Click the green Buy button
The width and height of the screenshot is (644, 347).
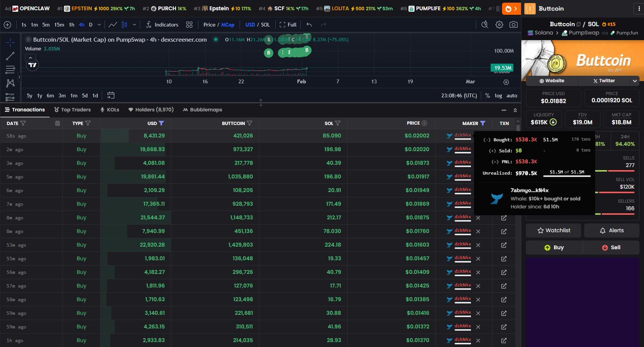click(x=554, y=248)
